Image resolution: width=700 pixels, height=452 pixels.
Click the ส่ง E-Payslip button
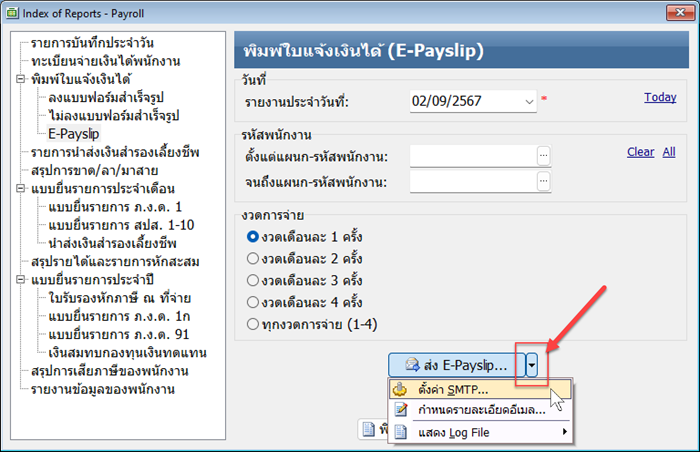(455, 365)
